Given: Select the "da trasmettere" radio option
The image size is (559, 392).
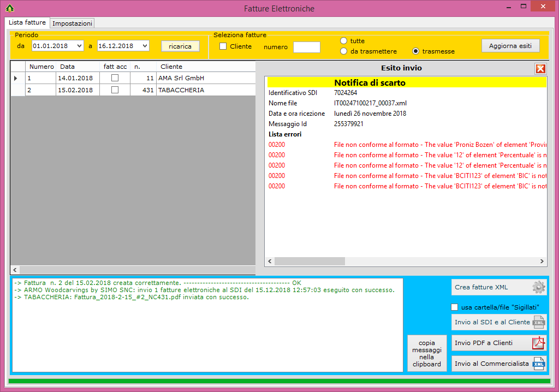Looking at the screenshot, I should pyautogui.click(x=343, y=51).
